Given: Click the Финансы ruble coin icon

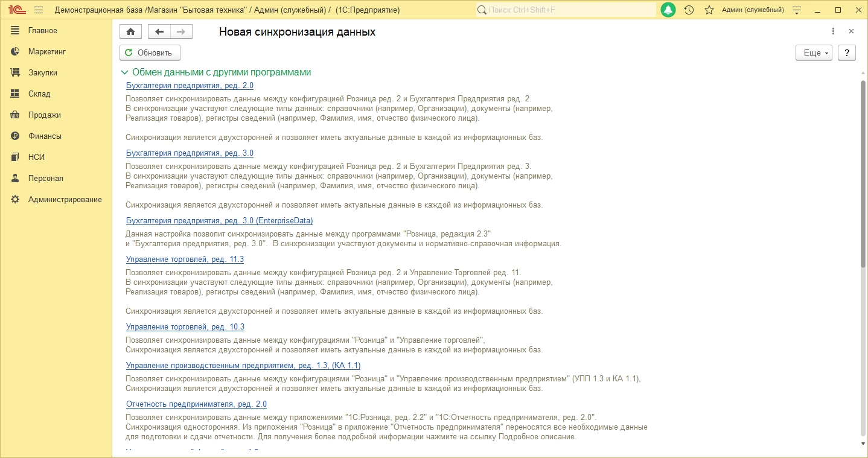Looking at the screenshot, I should tap(16, 136).
